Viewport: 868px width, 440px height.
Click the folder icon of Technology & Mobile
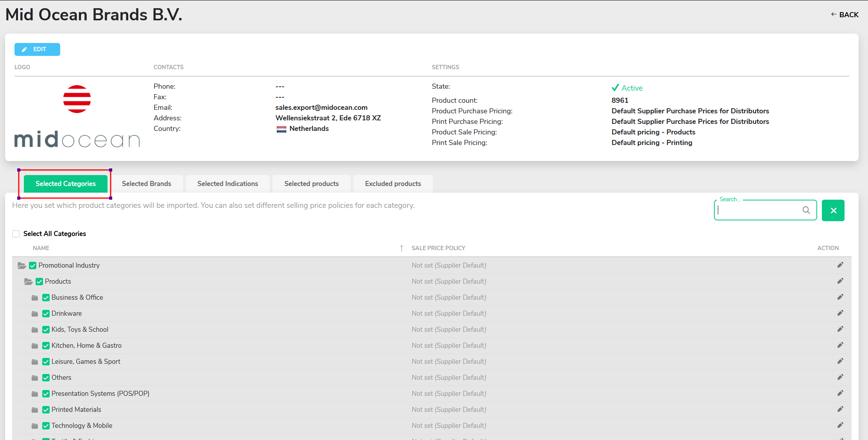[x=35, y=426]
